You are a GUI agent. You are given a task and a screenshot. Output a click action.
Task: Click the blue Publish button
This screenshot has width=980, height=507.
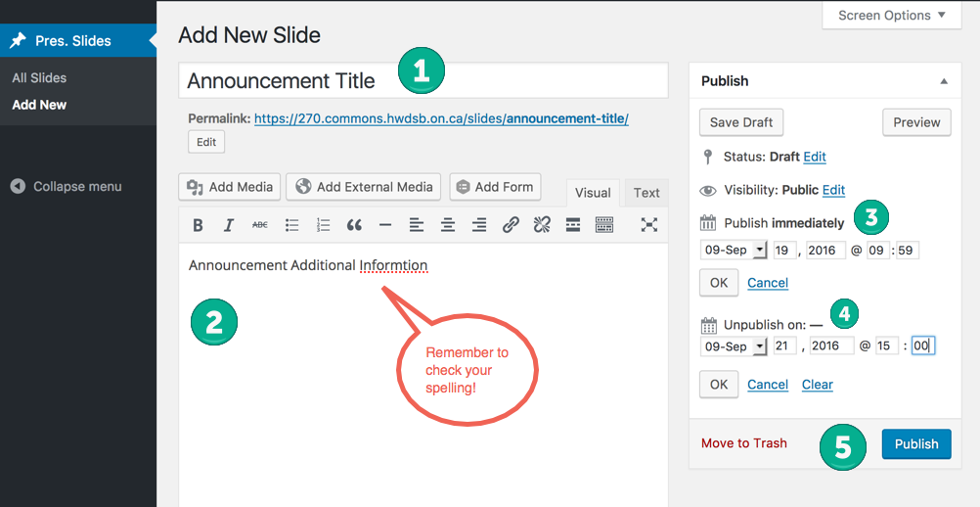(x=916, y=443)
